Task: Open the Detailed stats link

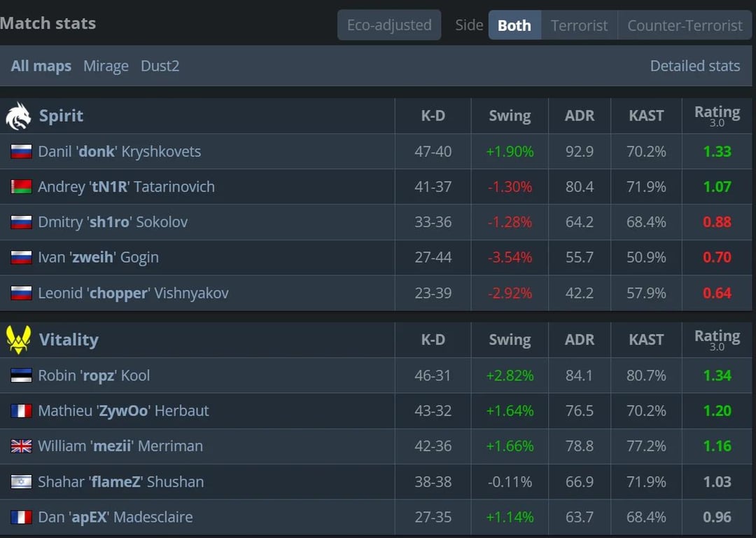Action: point(694,66)
